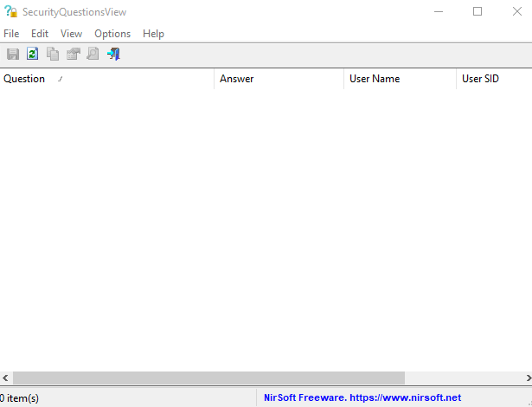Open the Help menu

point(153,34)
